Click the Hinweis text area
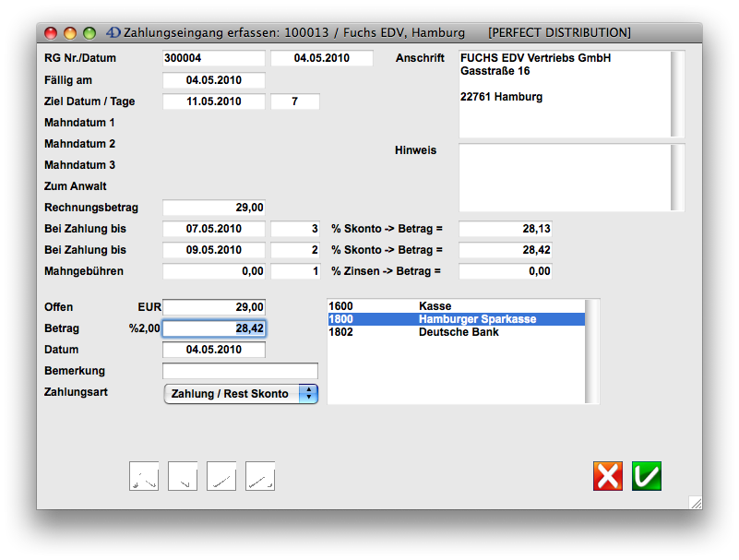Viewport: 739px width, 560px height. [x=564, y=178]
